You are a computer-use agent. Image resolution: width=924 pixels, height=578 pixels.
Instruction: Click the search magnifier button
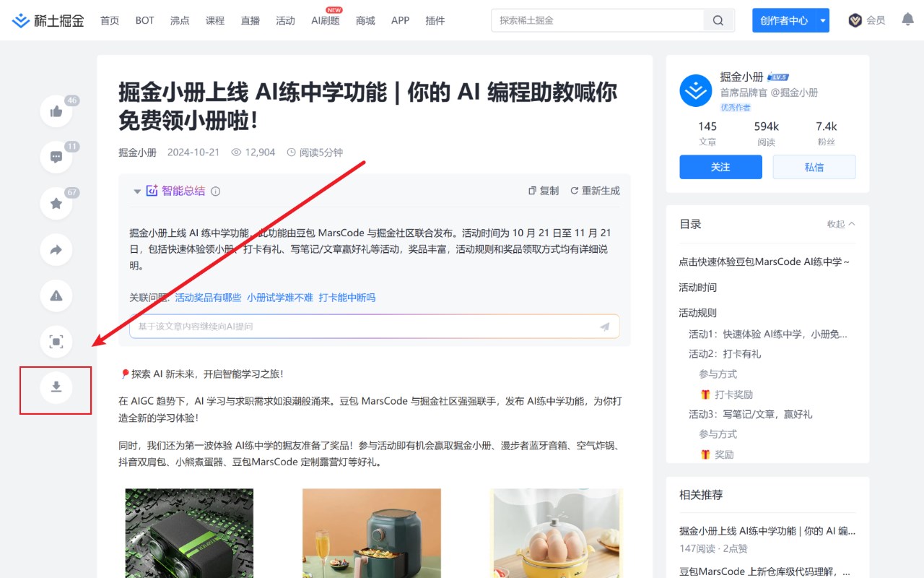click(x=718, y=20)
